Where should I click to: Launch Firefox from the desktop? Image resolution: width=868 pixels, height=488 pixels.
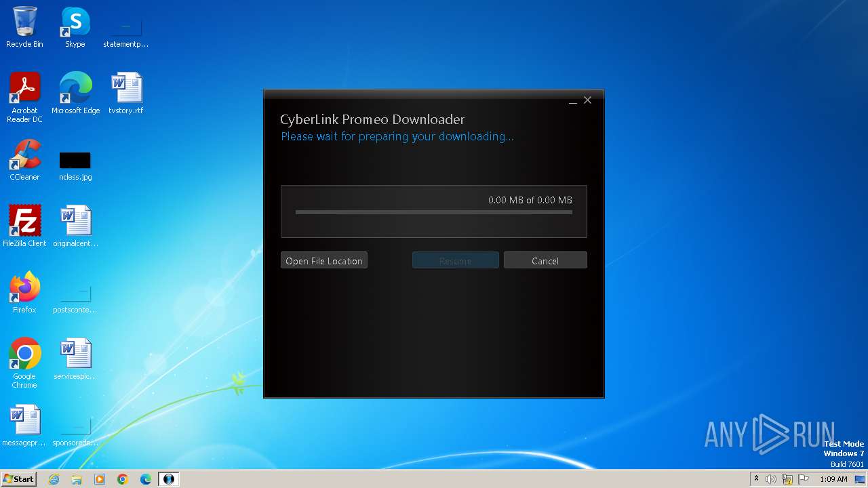pos(24,293)
